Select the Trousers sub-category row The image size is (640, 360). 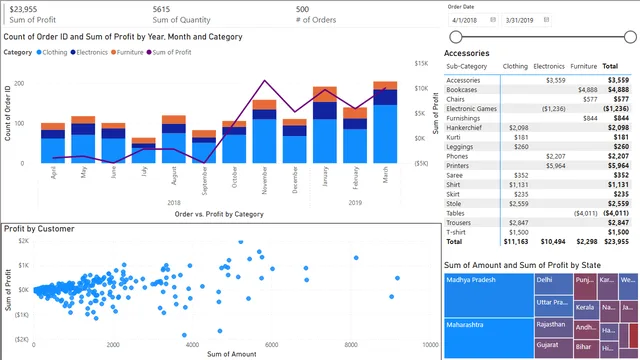click(538, 222)
